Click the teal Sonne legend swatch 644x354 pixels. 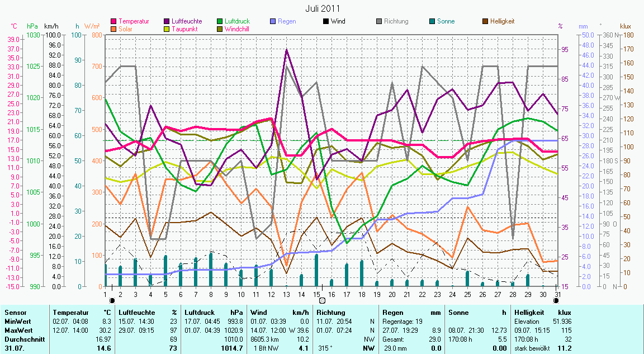pos(433,22)
